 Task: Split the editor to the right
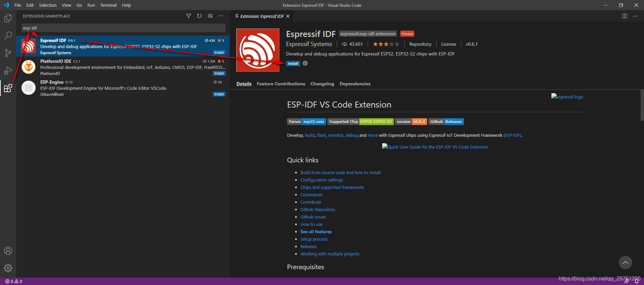pos(625,16)
